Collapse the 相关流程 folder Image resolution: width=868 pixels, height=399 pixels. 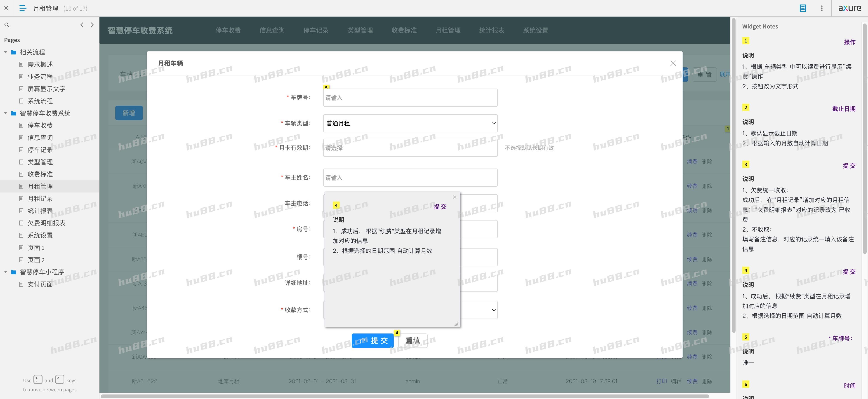pos(6,52)
